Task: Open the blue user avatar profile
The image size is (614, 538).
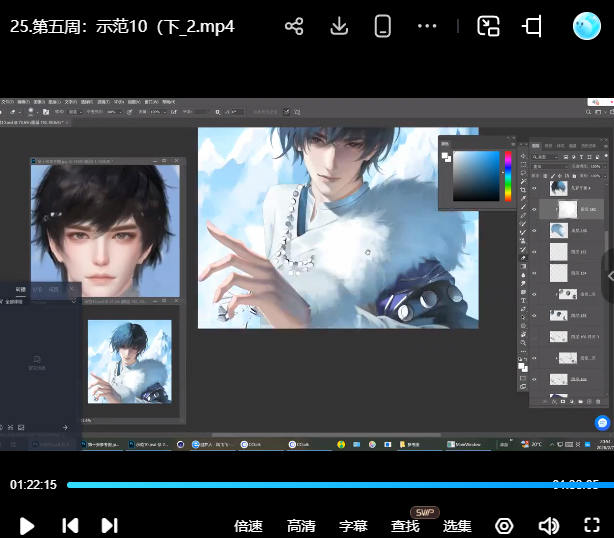Action: [x=586, y=27]
